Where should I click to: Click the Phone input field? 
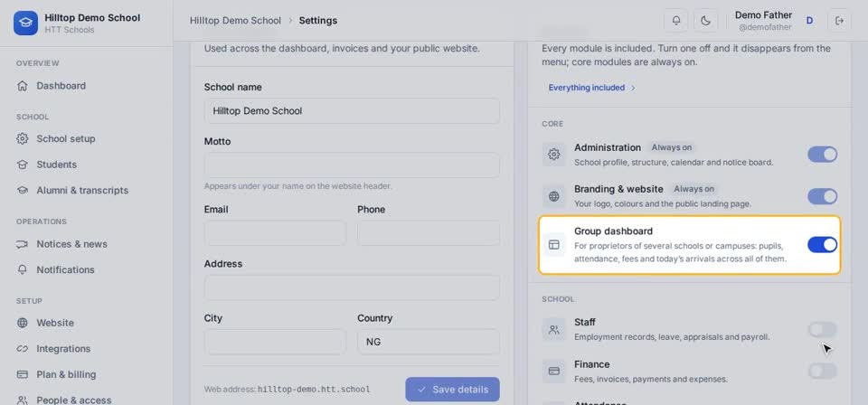[x=429, y=233]
